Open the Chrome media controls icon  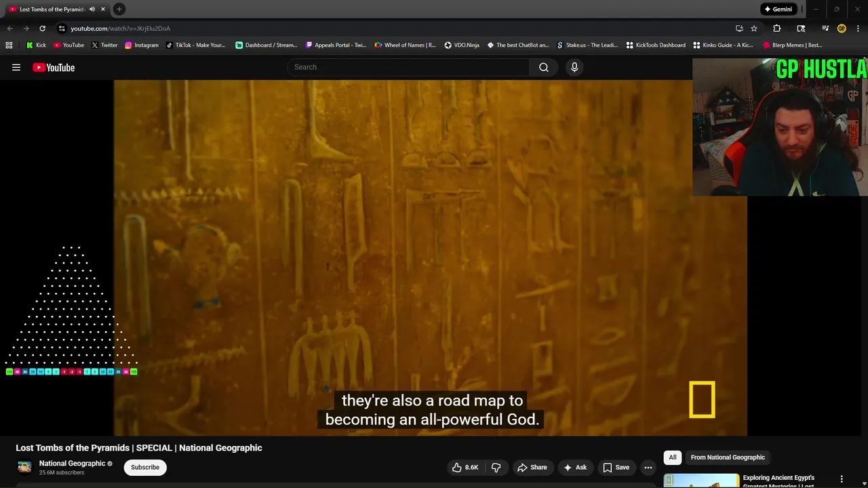point(825,28)
